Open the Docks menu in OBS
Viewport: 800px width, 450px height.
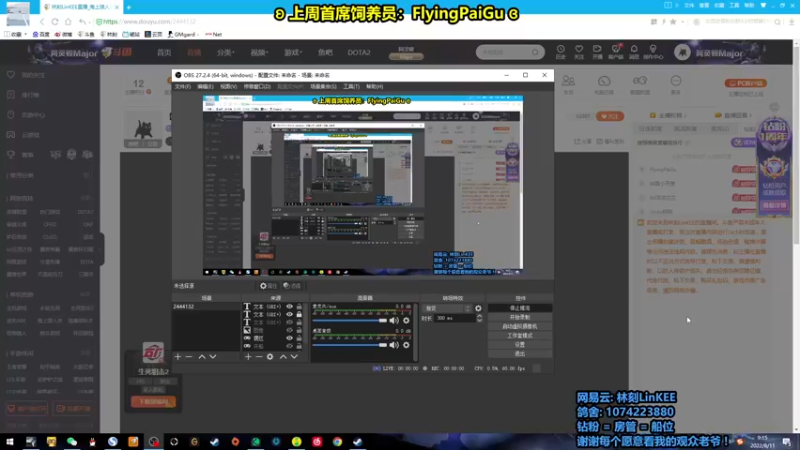click(257, 86)
